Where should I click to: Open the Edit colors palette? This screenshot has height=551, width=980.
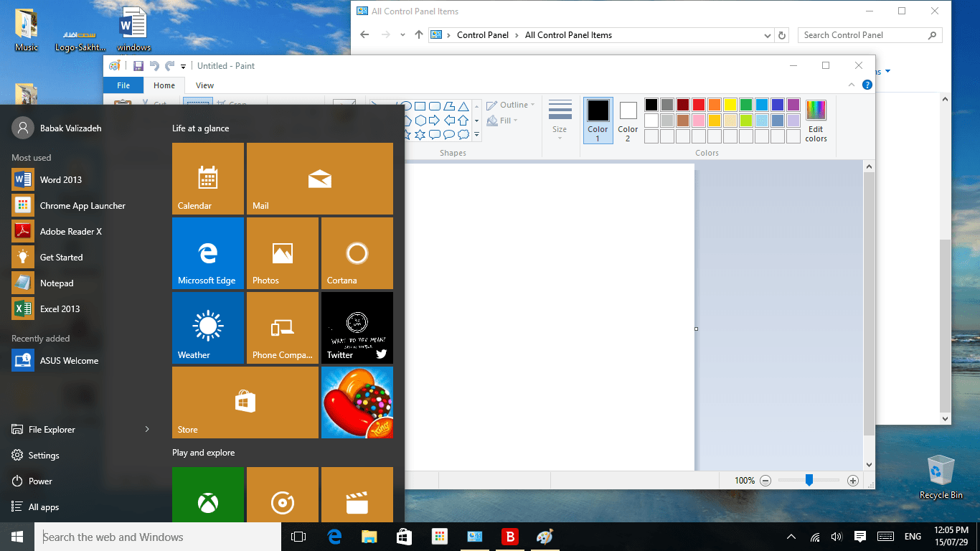pyautogui.click(x=816, y=121)
